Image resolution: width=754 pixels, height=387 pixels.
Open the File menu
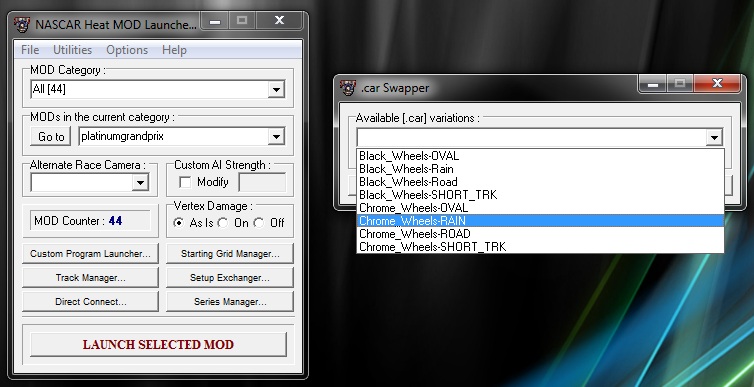pos(30,50)
